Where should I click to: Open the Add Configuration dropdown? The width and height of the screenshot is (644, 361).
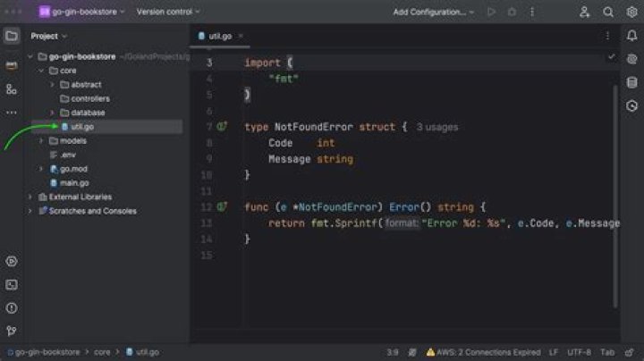(434, 13)
